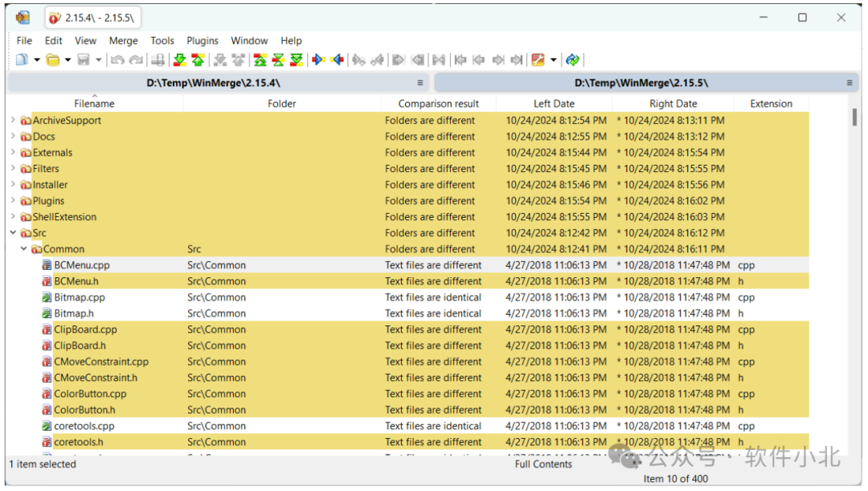Click the Save floppy disk icon
Screen dimensions: 868x491
tap(84, 59)
